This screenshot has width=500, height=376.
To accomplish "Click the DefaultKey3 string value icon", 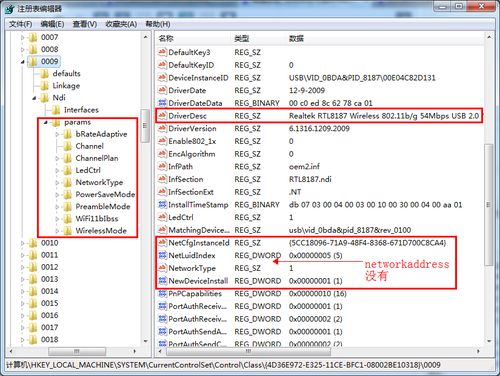I will pyautogui.click(x=162, y=52).
